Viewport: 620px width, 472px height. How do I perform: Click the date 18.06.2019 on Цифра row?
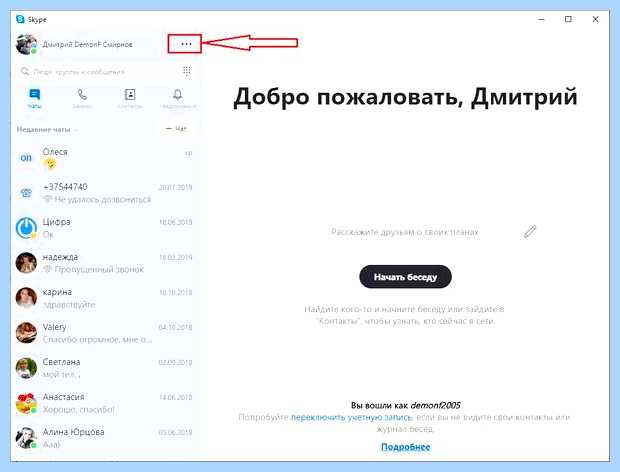[175, 222]
